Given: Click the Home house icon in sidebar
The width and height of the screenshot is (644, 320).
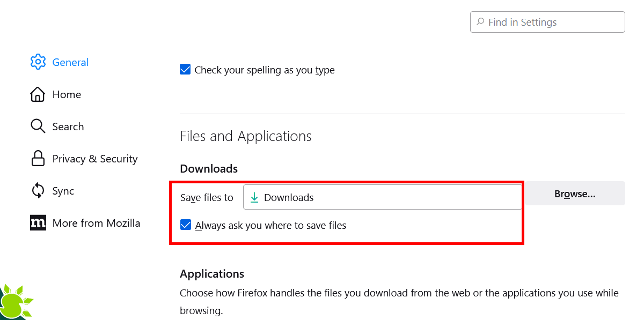Looking at the screenshot, I should coord(38,94).
